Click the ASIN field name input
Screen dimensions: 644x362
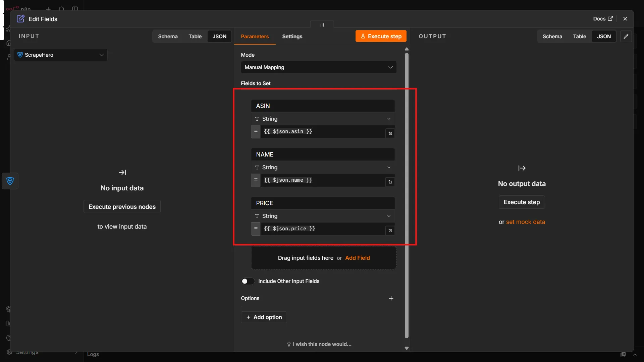[x=323, y=106]
